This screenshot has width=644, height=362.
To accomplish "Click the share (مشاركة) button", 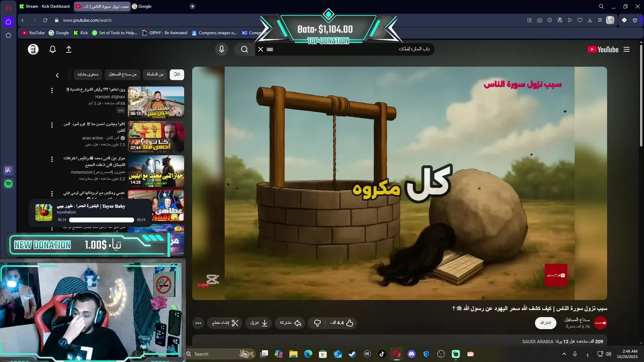I will pyautogui.click(x=291, y=323).
